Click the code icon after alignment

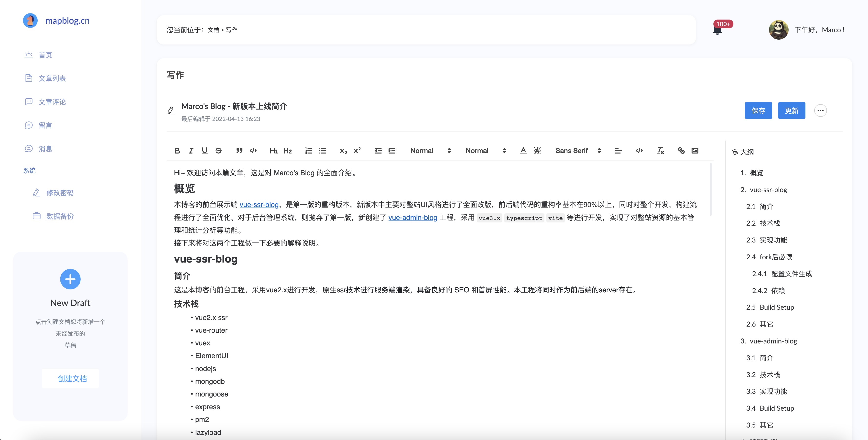click(639, 151)
